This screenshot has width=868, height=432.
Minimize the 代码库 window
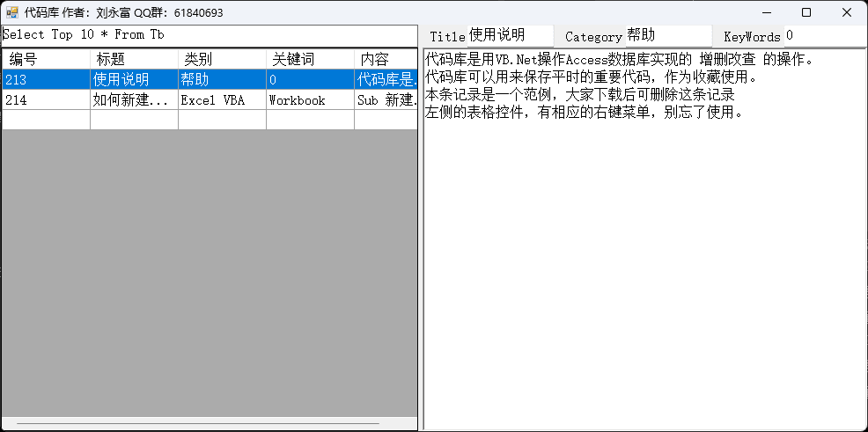(766, 12)
